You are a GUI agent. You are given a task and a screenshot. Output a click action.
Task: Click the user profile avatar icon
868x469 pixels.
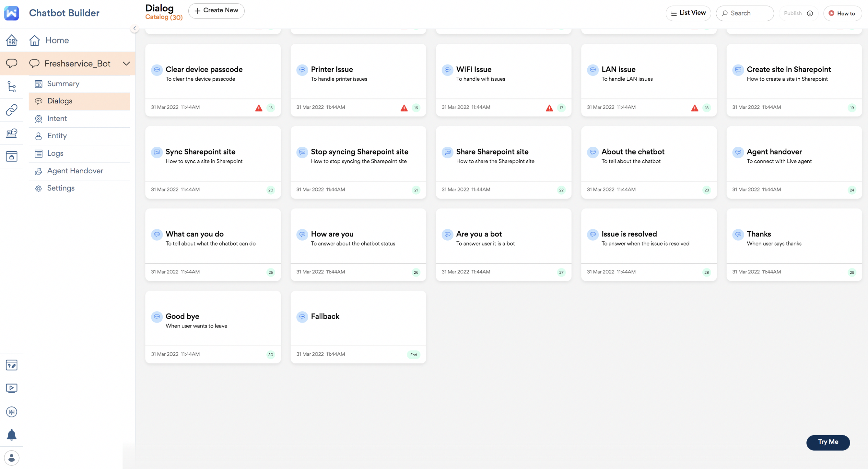tap(11, 458)
